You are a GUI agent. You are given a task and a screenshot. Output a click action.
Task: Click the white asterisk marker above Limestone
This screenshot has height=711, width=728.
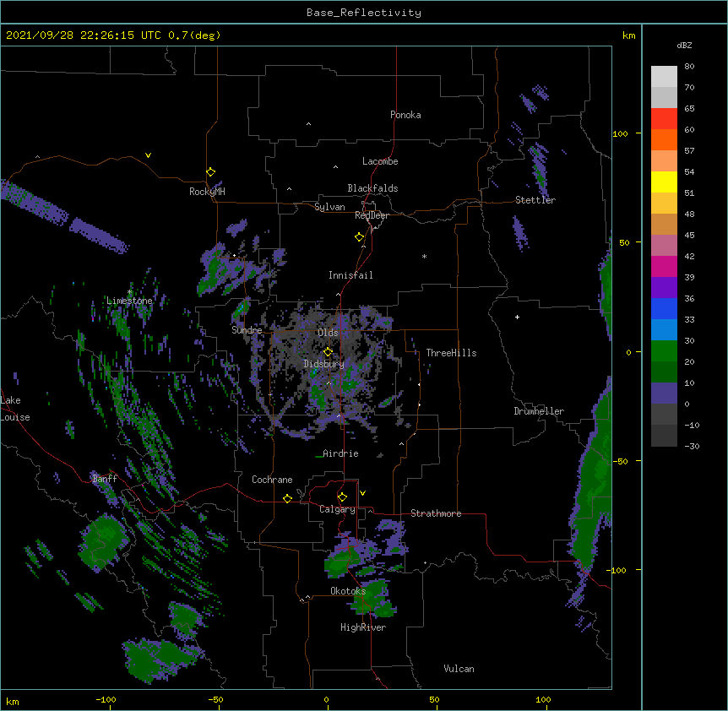(x=129, y=292)
